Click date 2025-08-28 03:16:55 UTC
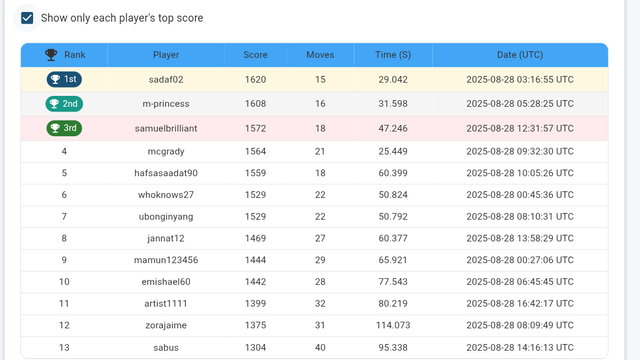 point(520,80)
